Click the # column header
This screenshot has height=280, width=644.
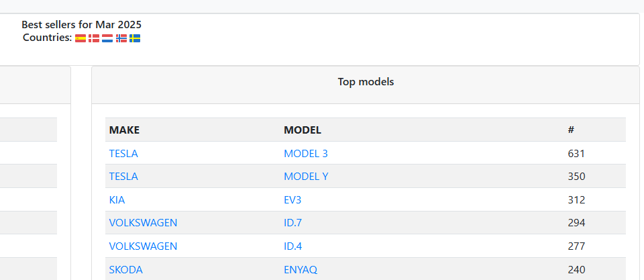pos(571,130)
